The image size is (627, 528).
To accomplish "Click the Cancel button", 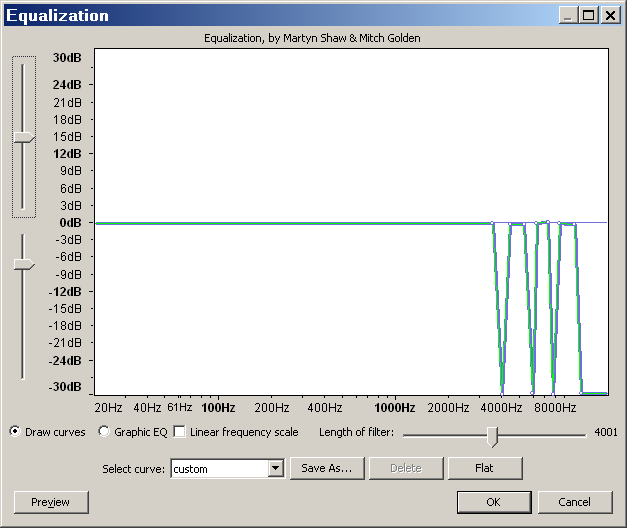I will [x=575, y=502].
